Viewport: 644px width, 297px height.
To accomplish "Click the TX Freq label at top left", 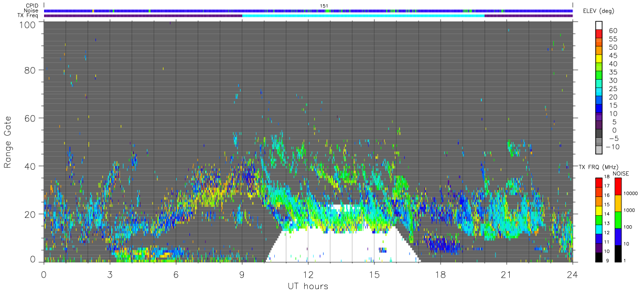I will [x=28, y=16].
